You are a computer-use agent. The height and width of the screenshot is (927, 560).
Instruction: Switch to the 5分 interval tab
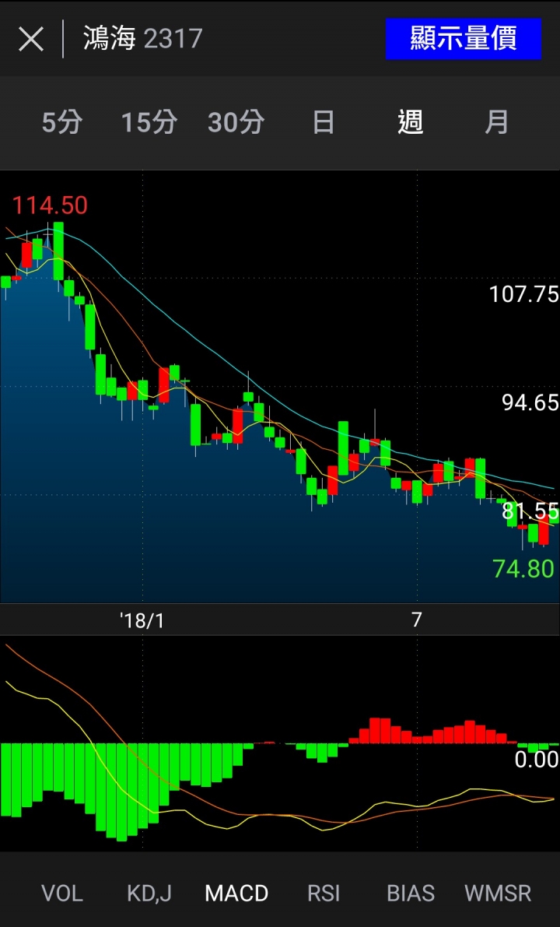(x=62, y=123)
